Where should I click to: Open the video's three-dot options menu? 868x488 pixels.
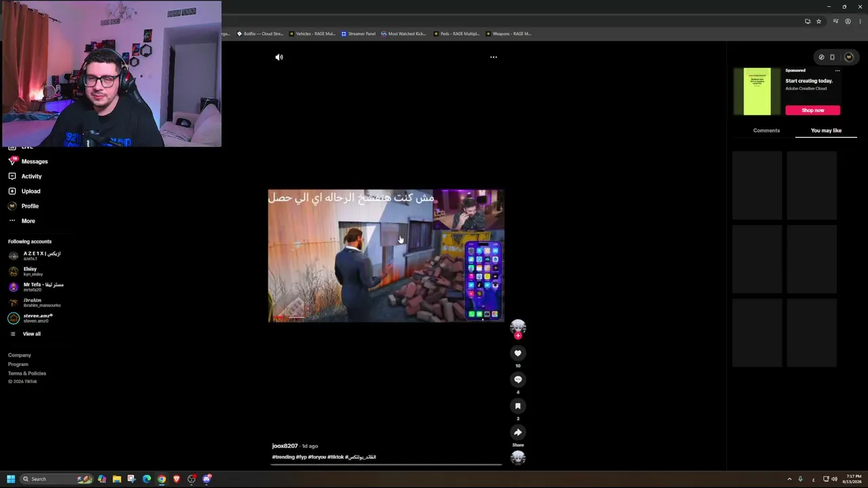(x=494, y=57)
